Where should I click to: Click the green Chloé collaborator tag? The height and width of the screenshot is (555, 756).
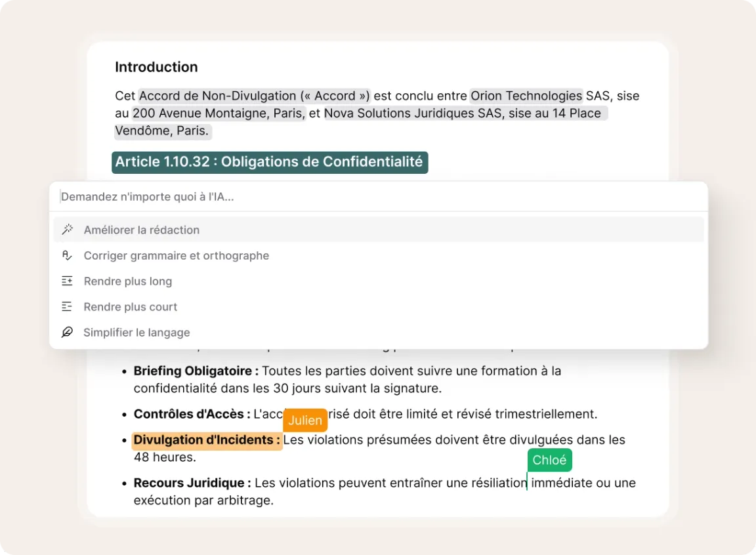pos(549,460)
